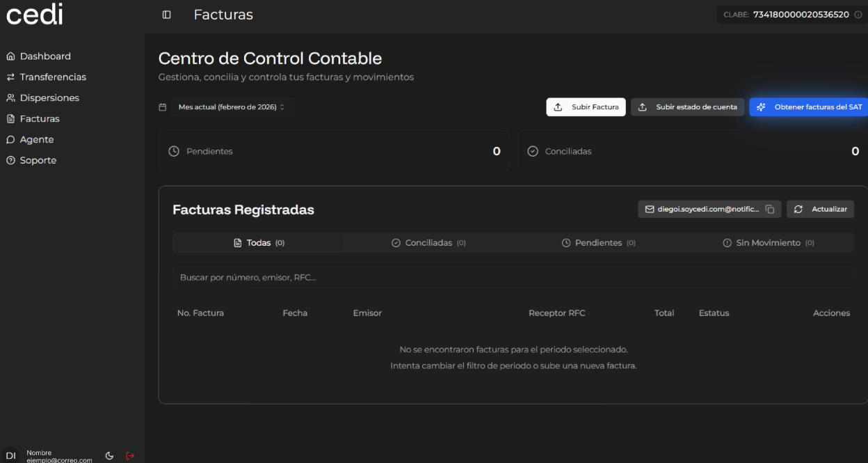This screenshot has height=463, width=868.
Task: Log out using the red exit icon
Action: (x=130, y=455)
